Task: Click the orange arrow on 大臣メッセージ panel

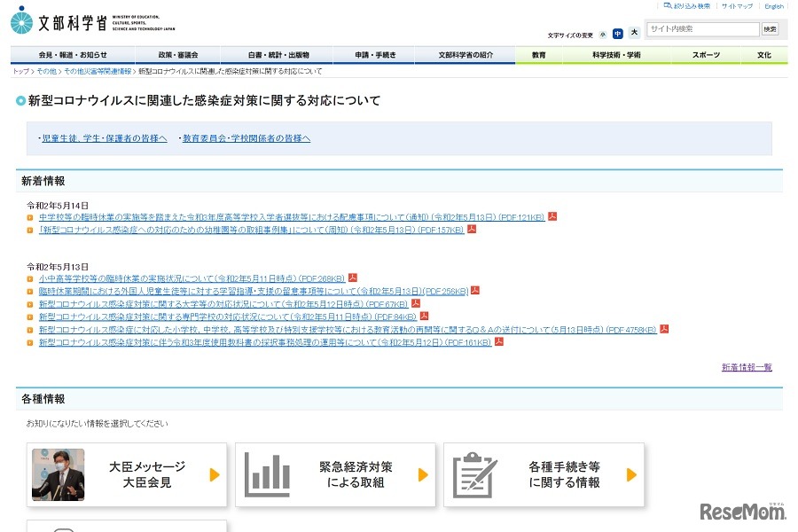Action: [x=215, y=474]
